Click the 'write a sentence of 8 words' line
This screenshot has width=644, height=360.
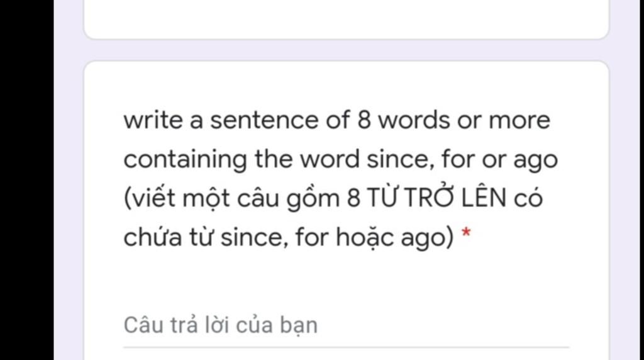point(337,120)
